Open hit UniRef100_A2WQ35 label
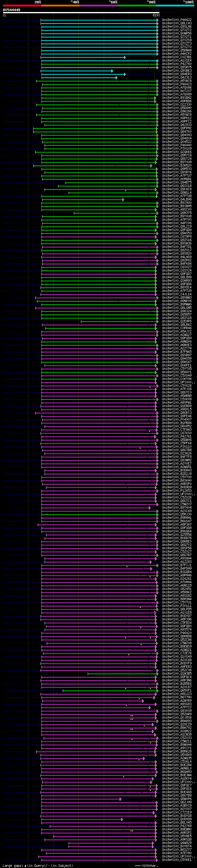The height and width of the screenshot is (868, 197). [x=177, y=758]
